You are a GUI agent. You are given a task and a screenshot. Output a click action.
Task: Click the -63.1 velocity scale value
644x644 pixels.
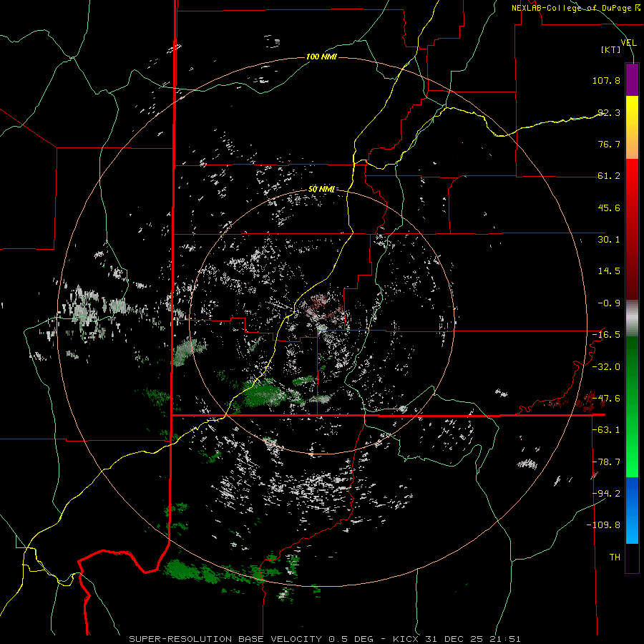click(x=606, y=430)
